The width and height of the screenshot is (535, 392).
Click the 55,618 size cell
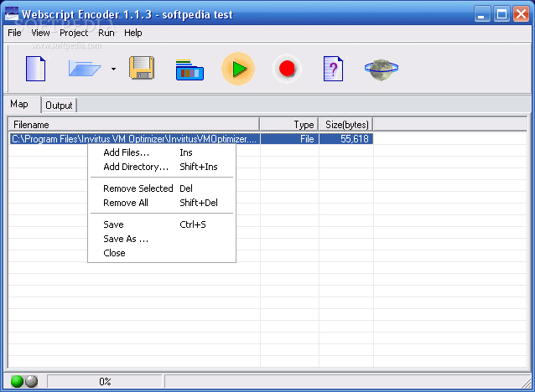(x=346, y=139)
